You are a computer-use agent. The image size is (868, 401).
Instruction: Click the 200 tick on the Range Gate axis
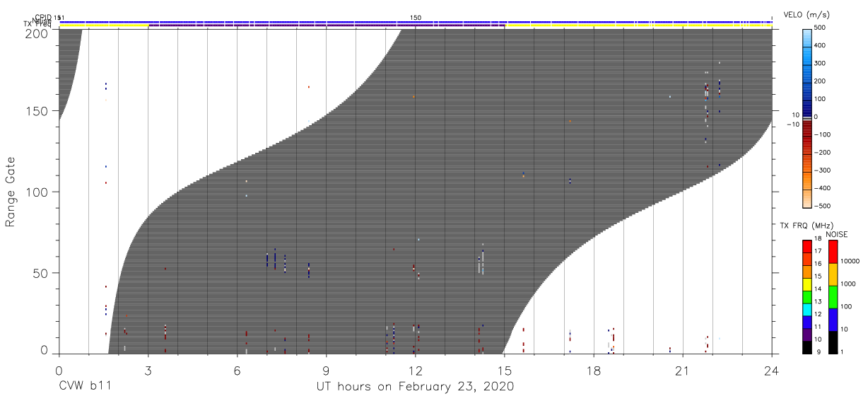coord(35,33)
